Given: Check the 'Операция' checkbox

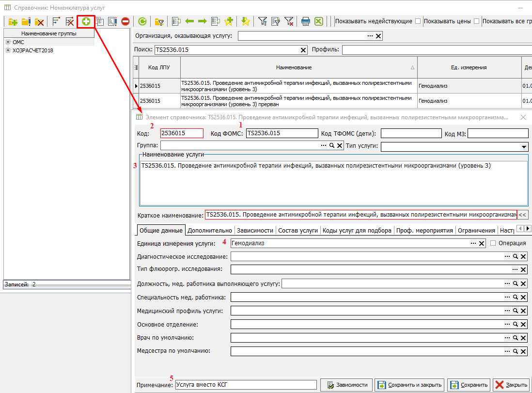Looking at the screenshot, I should click(x=493, y=243).
